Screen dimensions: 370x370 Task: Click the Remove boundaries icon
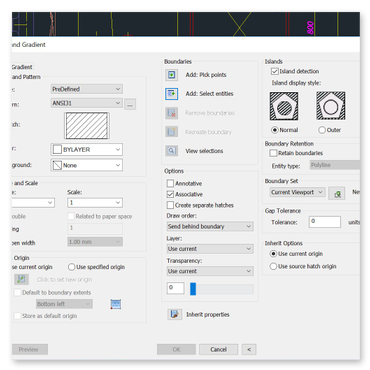(172, 113)
